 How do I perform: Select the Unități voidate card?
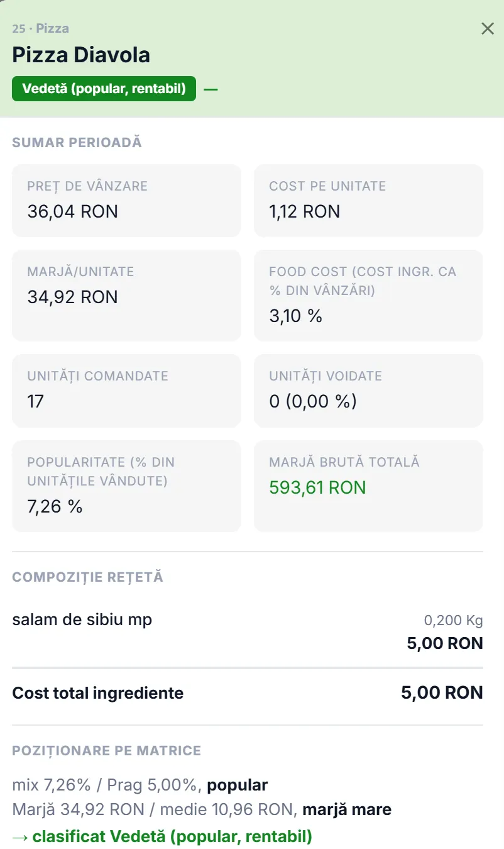[368, 391]
